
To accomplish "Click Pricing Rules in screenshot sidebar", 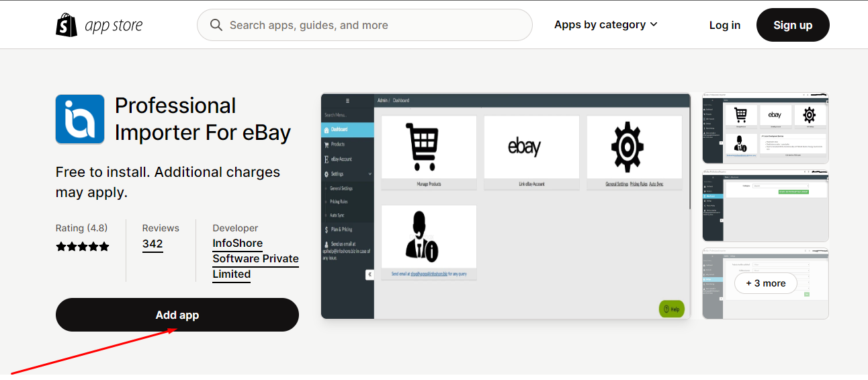I will click(339, 202).
